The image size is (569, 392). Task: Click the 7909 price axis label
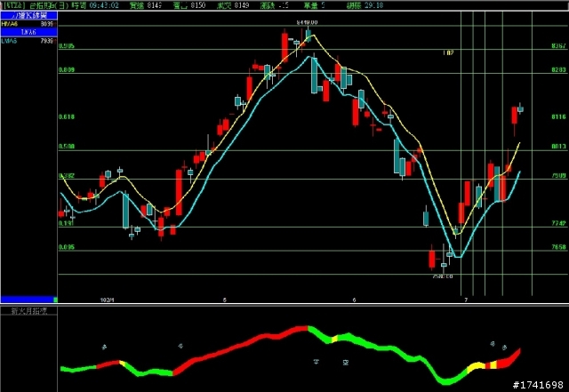click(558, 176)
